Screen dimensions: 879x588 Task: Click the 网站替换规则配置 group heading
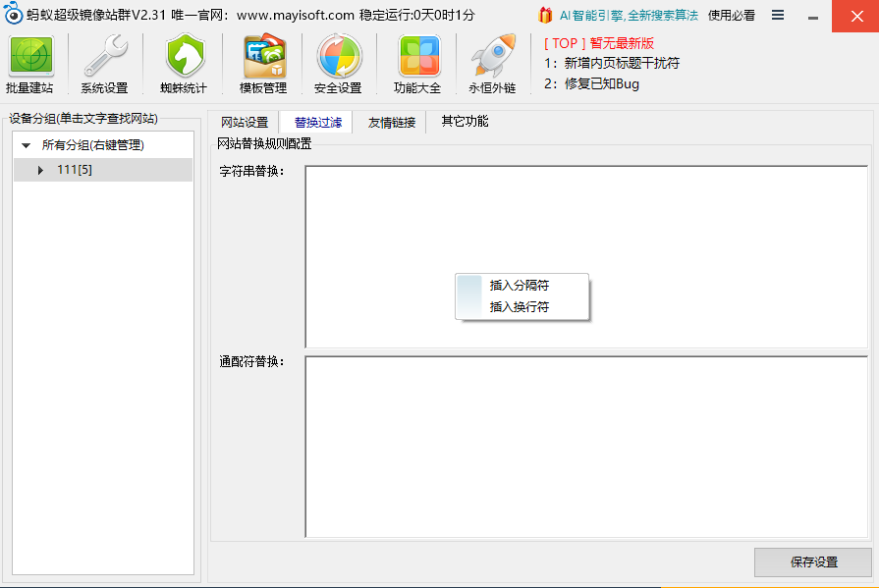coord(264,144)
